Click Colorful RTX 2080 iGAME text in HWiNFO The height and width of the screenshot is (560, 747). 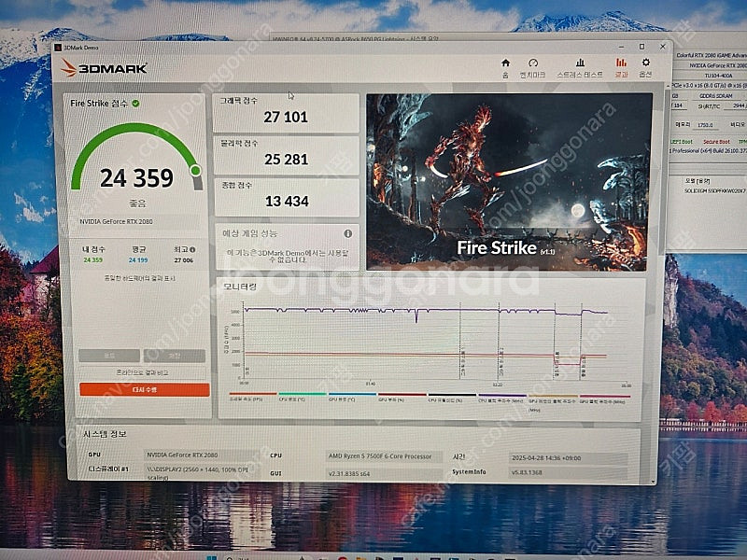712,55
